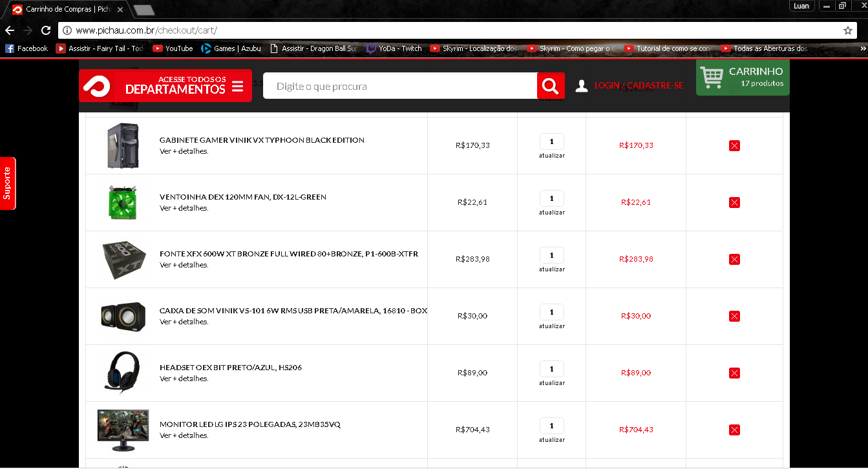Viewport: 868px width, 469px height.
Task: Open the Games | Azubu bookmark
Action: [x=231, y=48]
